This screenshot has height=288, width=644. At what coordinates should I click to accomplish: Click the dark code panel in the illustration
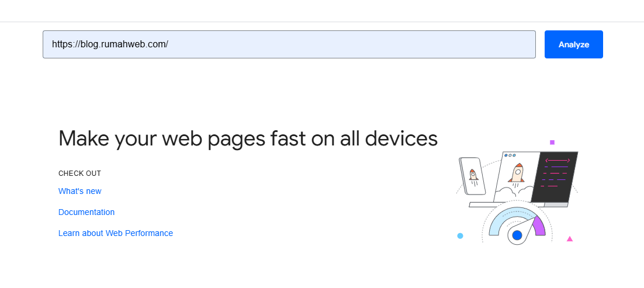[554, 177]
